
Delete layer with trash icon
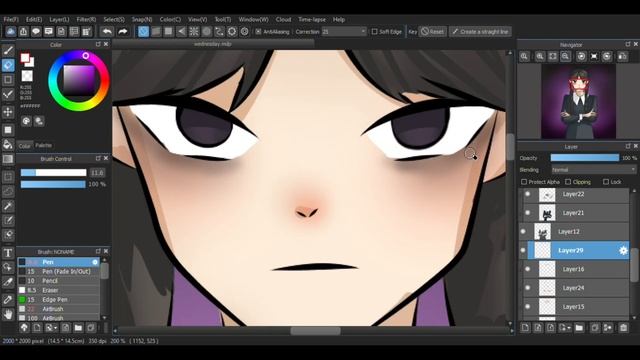[x=623, y=328]
